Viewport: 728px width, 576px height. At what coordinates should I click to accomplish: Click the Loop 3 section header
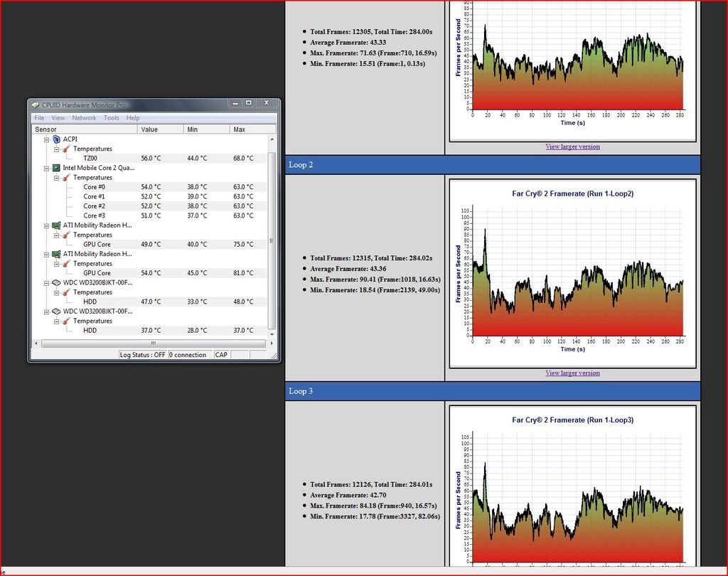493,391
